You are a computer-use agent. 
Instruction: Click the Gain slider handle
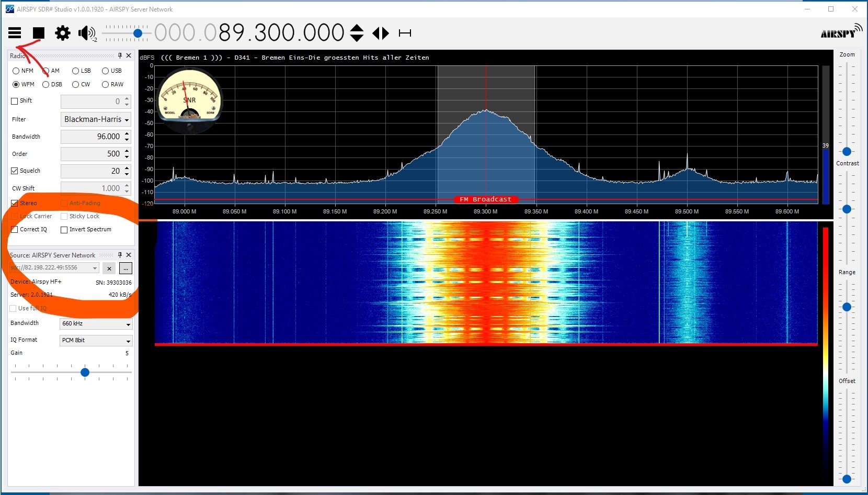pyautogui.click(x=85, y=373)
